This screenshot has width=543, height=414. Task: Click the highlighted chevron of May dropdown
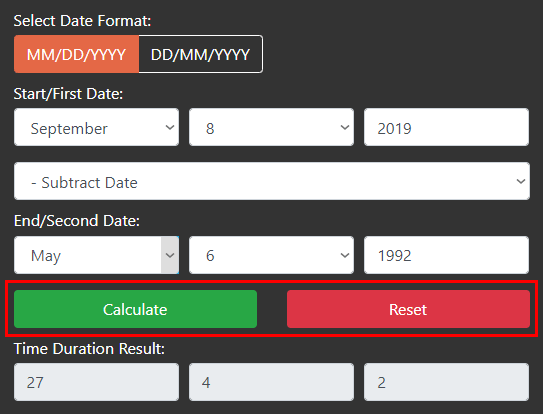tap(170, 255)
